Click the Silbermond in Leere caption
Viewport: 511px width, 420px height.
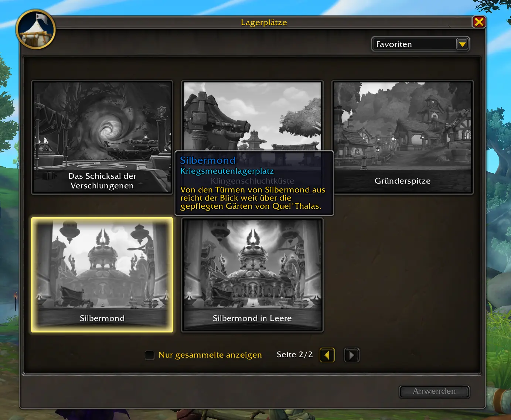pos(252,318)
